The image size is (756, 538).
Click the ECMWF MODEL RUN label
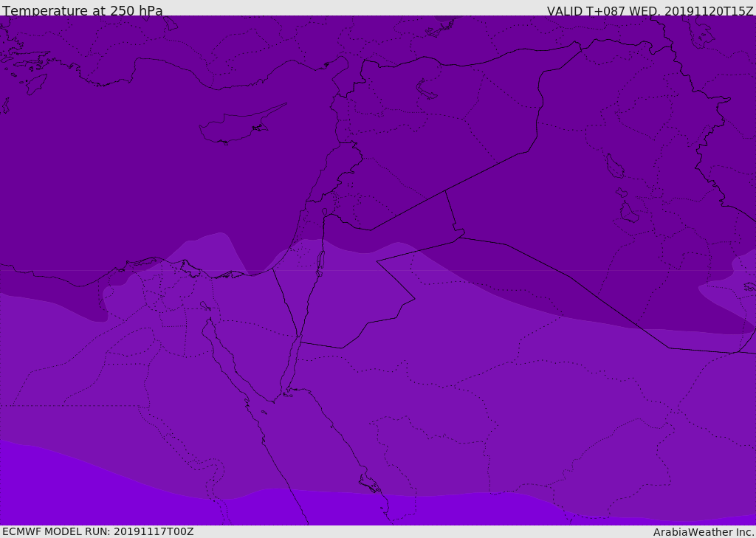[98, 531]
